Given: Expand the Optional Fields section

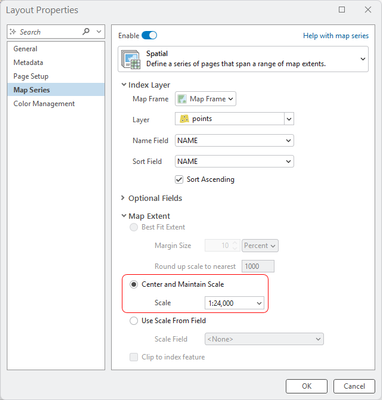Looking at the screenshot, I should tap(123, 198).
